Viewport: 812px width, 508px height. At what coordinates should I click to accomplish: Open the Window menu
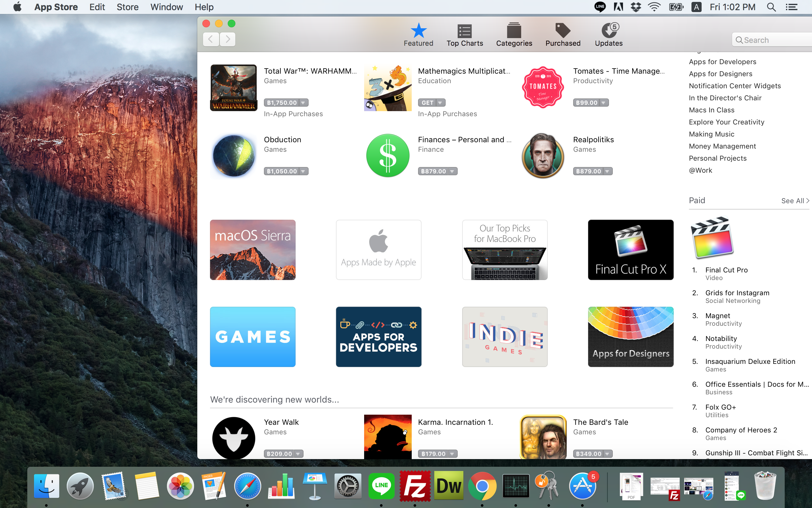pyautogui.click(x=167, y=7)
